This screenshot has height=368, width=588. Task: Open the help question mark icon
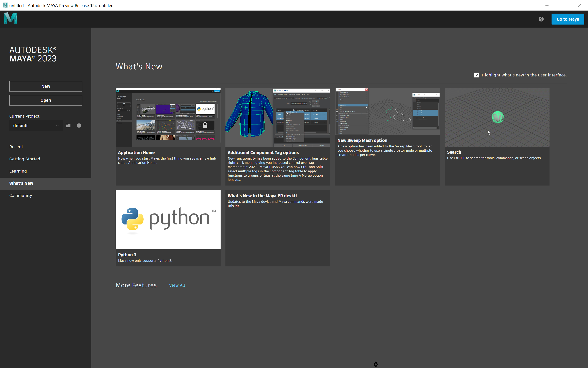pos(541,19)
